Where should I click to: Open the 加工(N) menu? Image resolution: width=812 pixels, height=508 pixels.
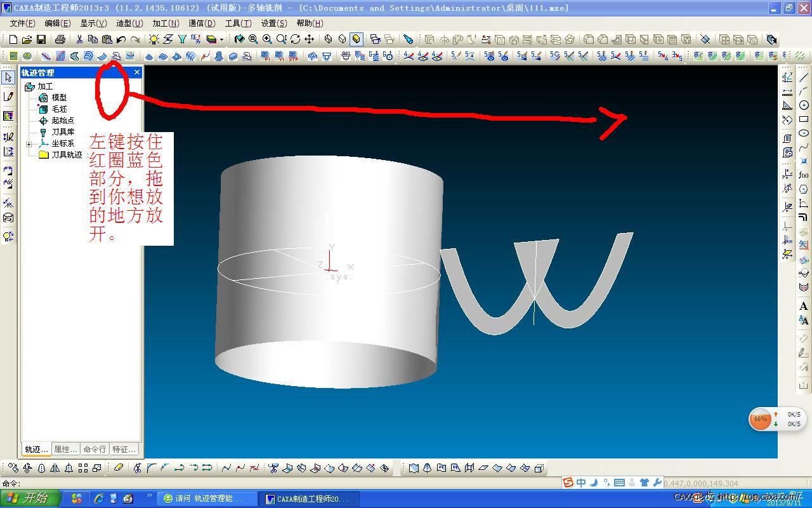(x=166, y=23)
